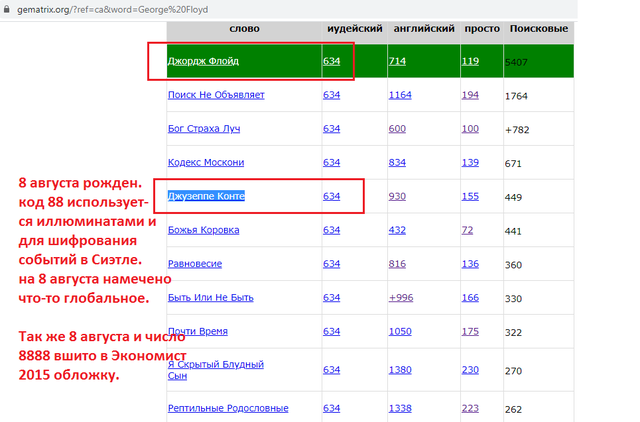Click the 166 simple value link
The height and width of the screenshot is (422, 640).
pos(470,298)
